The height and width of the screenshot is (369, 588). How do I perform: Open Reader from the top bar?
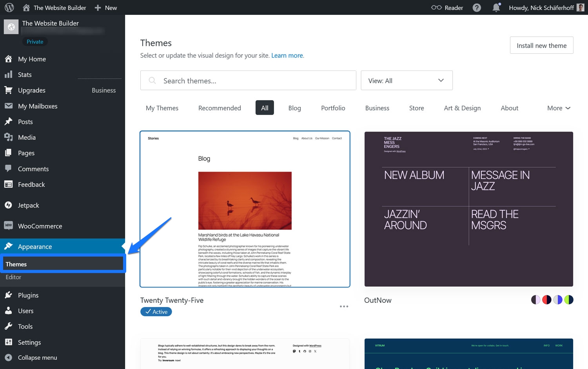(447, 7)
